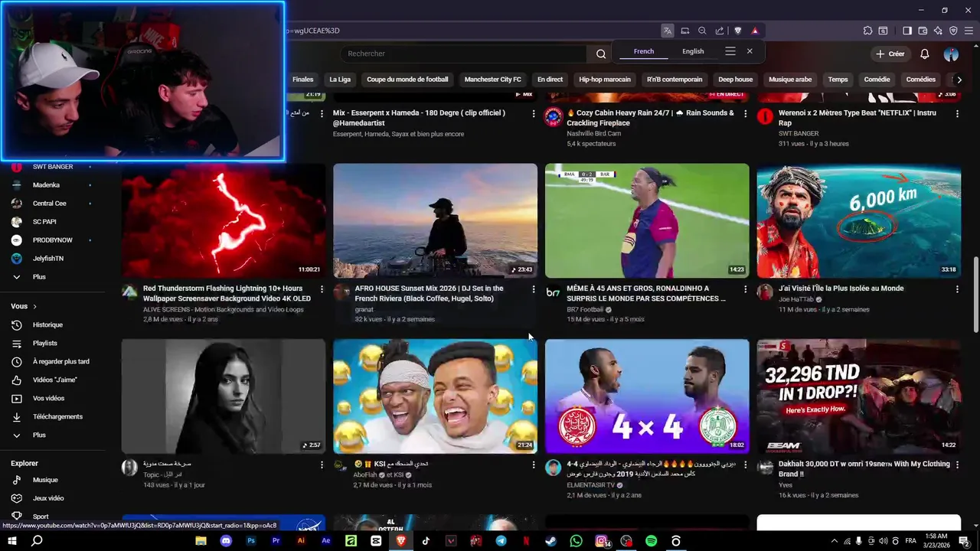Select the En direct filter chip
Screen dimensions: 980x551
pyautogui.click(x=550, y=80)
